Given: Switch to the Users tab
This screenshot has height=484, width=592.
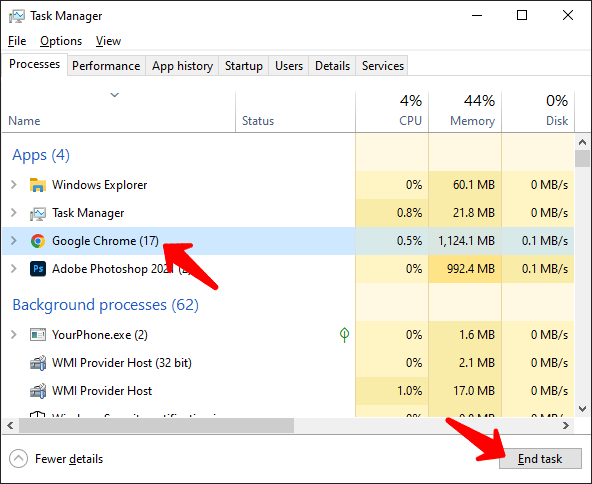Looking at the screenshot, I should click(x=289, y=66).
